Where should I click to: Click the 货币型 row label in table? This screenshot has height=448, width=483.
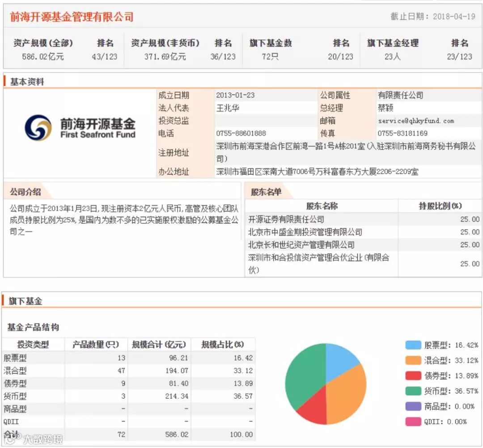(15, 396)
